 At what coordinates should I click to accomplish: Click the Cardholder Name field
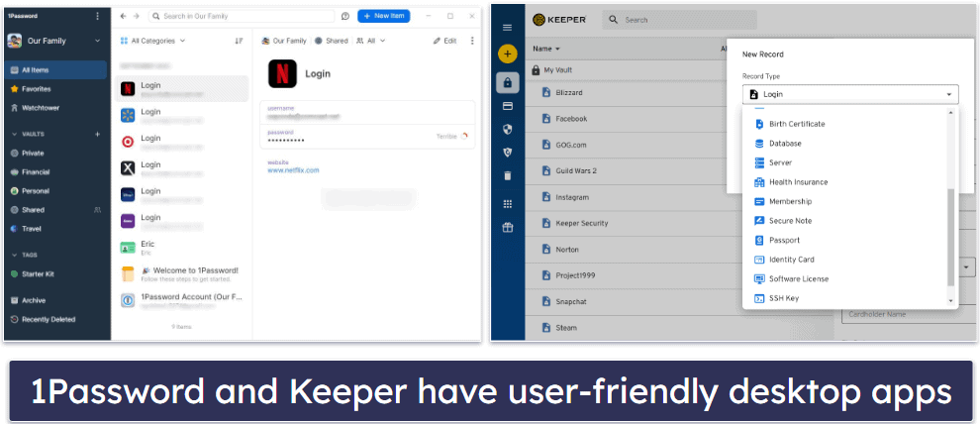(x=908, y=314)
